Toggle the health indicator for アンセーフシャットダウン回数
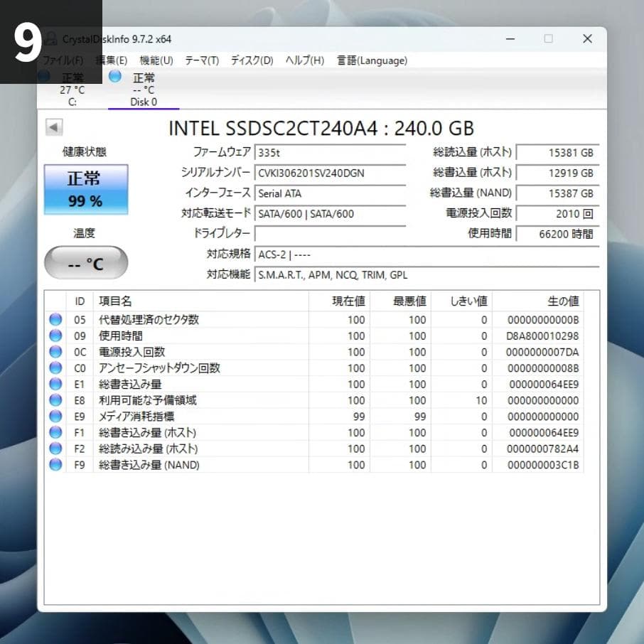This screenshot has height=644, width=644. tap(55, 367)
